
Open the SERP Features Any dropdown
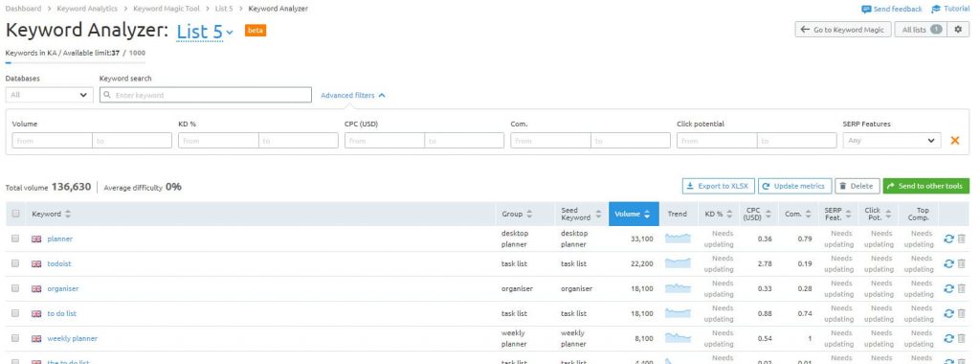(x=892, y=141)
